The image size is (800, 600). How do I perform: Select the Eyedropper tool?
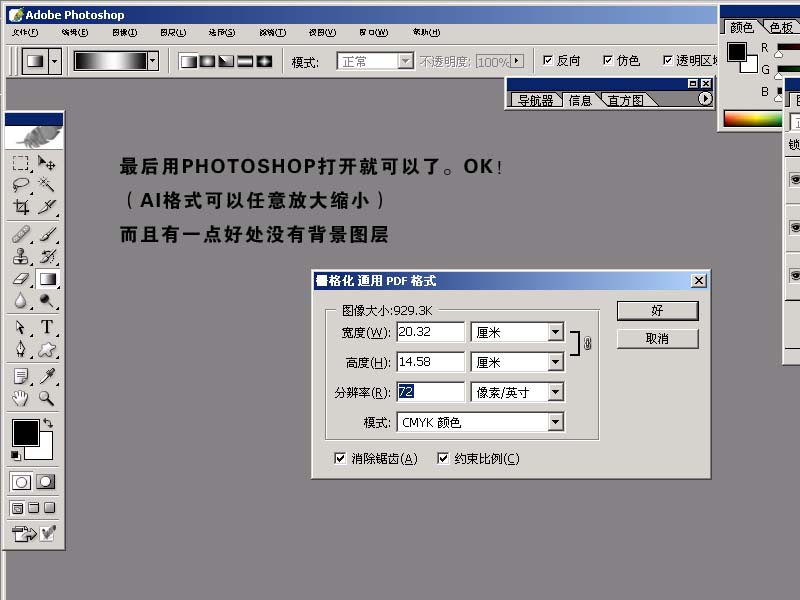[47, 377]
